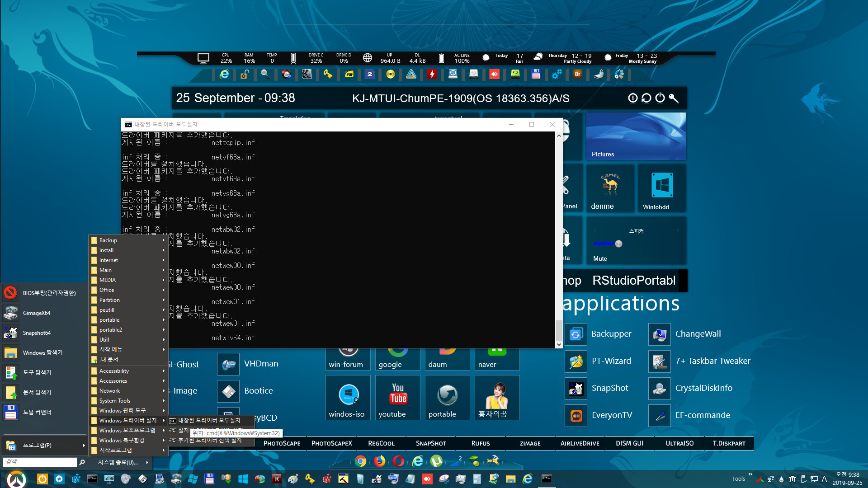The height and width of the screenshot is (488, 868).
Task: Click the blue gears icon in launcher bar
Action: pyautogui.click(x=557, y=74)
